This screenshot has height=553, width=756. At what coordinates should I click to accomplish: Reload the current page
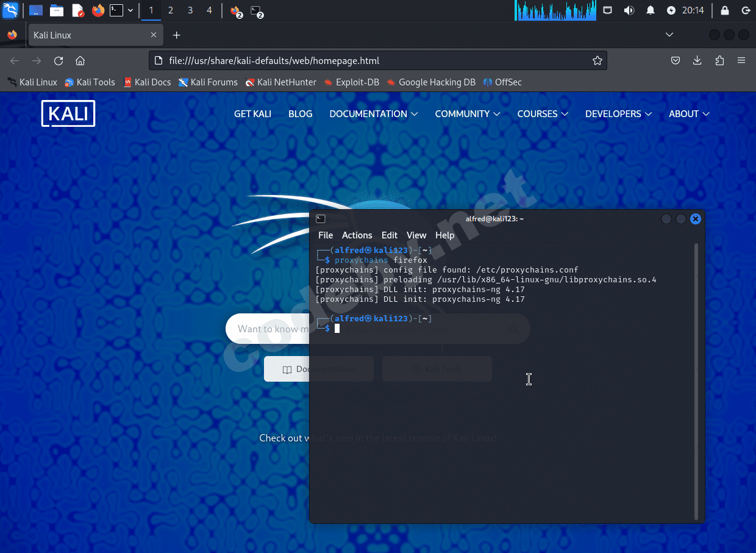coord(59,60)
